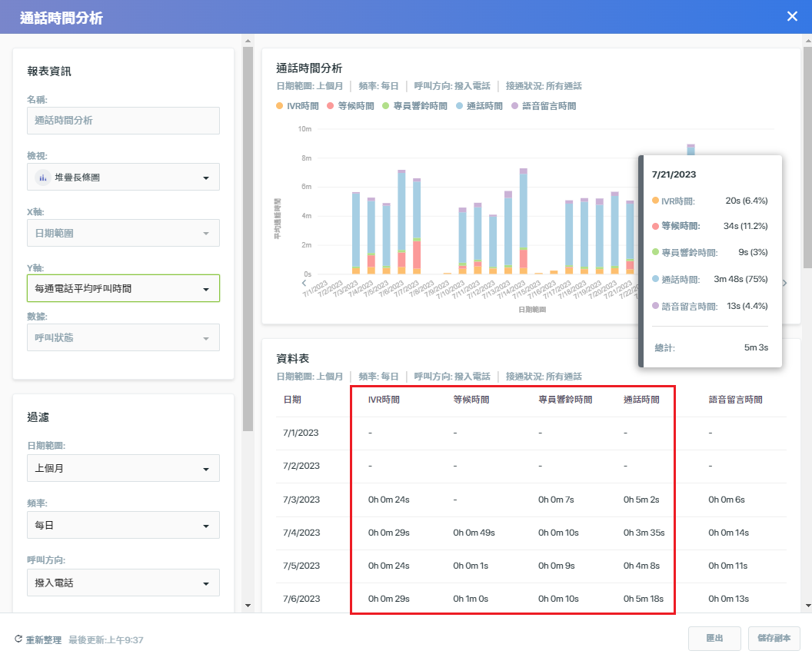The height and width of the screenshot is (664, 812).
Task: Select the 7/4/2023 table row date
Action: click(301, 533)
